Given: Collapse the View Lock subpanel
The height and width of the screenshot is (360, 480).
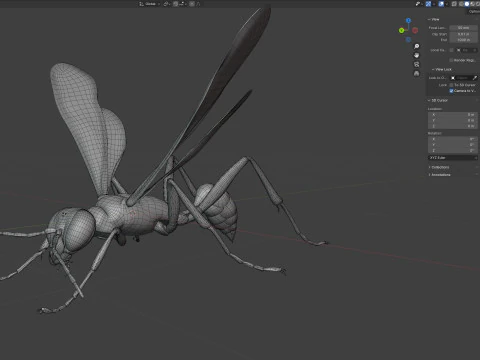Looking at the screenshot, I should [x=442, y=69].
